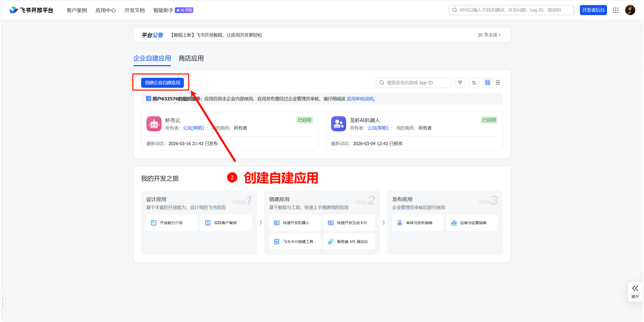Expand the 26 条未读 announcements

tap(489, 35)
